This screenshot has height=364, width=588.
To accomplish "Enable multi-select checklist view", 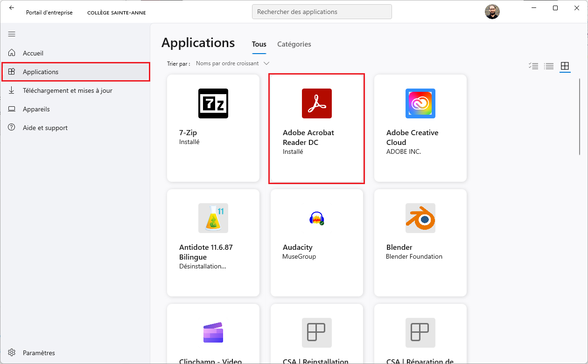I will [533, 66].
